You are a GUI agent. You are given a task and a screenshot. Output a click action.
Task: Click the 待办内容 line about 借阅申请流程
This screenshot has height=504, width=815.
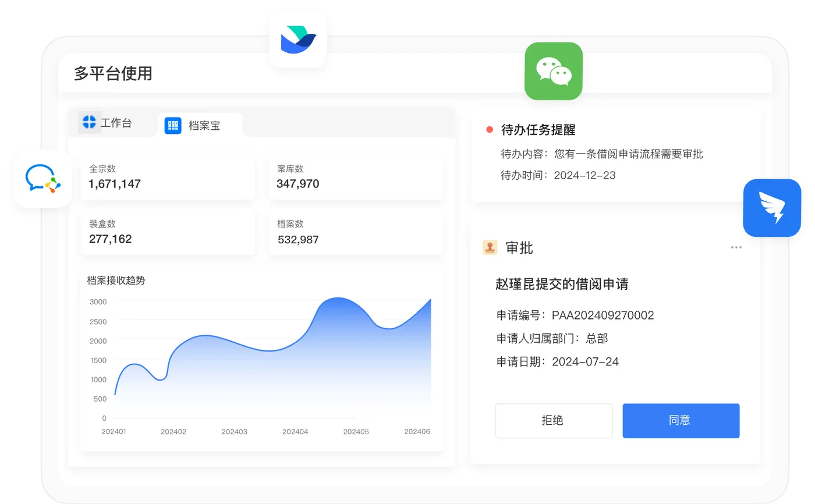(602, 154)
